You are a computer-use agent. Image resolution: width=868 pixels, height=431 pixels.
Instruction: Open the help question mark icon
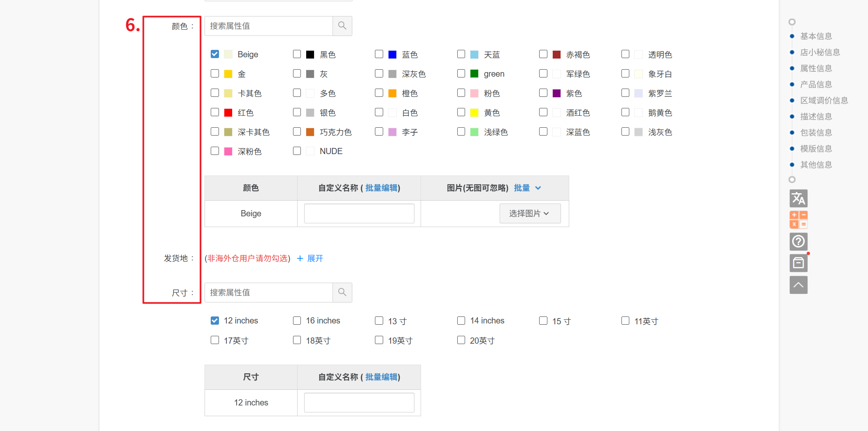point(798,241)
